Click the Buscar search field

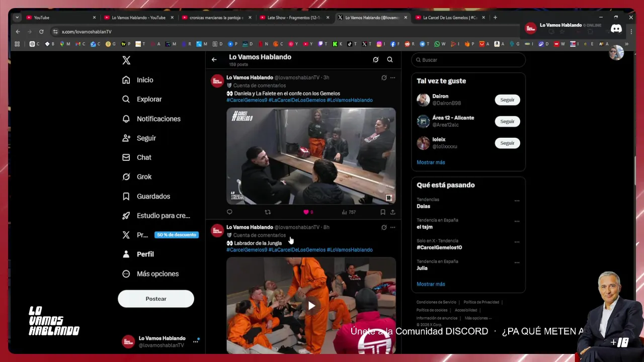[x=468, y=60]
